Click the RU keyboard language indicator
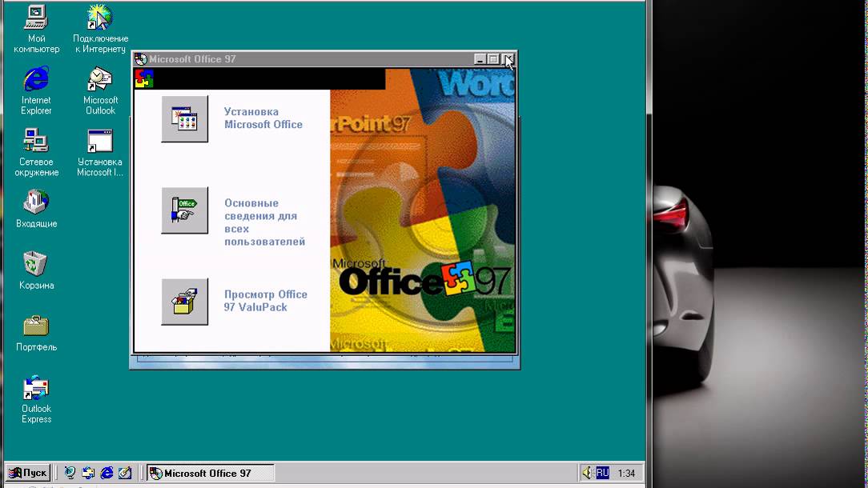This screenshot has height=488, width=868. point(602,473)
